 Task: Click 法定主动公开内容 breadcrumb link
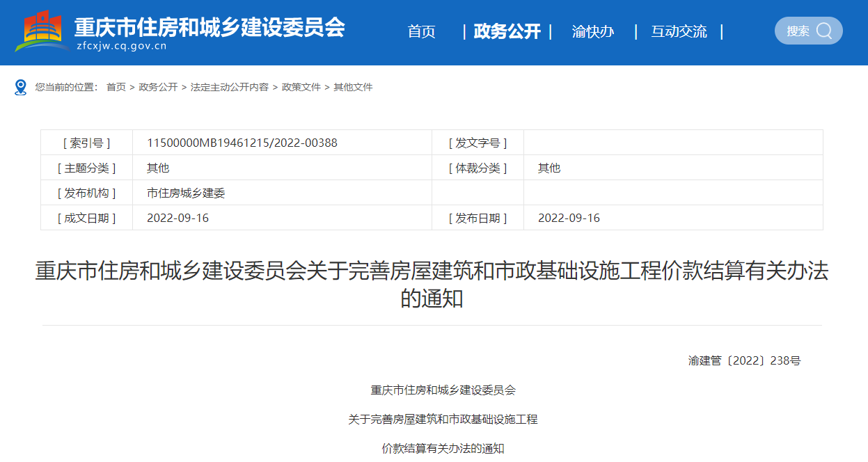point(230,87)
